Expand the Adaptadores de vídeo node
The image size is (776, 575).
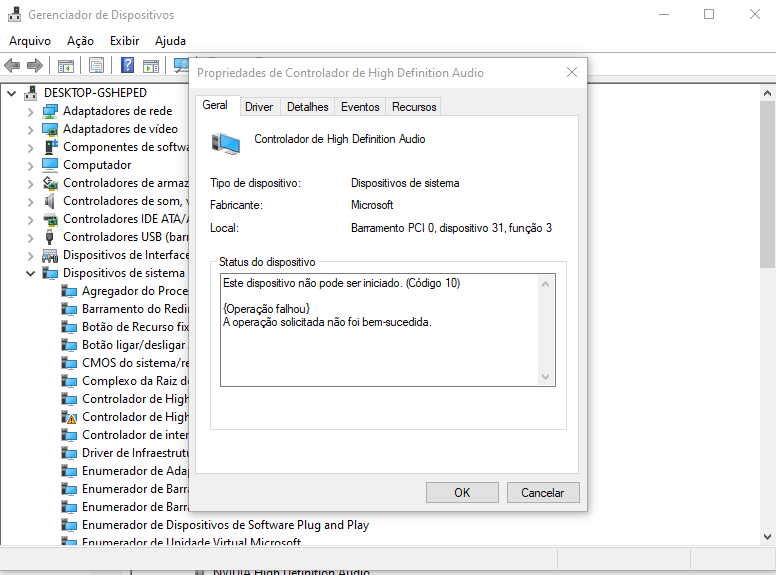pos(31,130)
